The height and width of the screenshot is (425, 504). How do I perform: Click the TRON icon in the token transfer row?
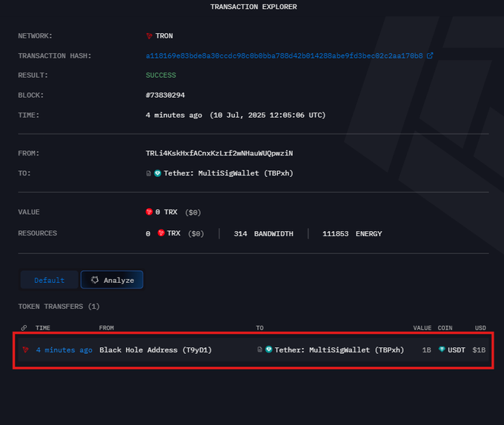coord(26,349)
